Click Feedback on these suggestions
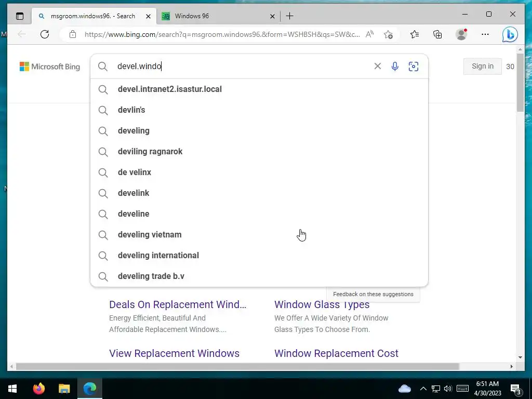Screen dimensions: 532x399 click(373, 294)
